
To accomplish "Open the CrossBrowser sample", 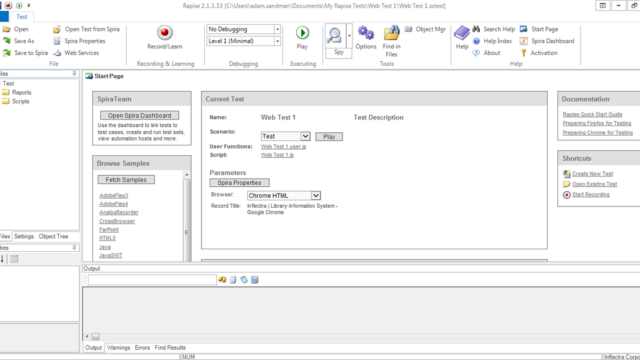I will [117, 221].
